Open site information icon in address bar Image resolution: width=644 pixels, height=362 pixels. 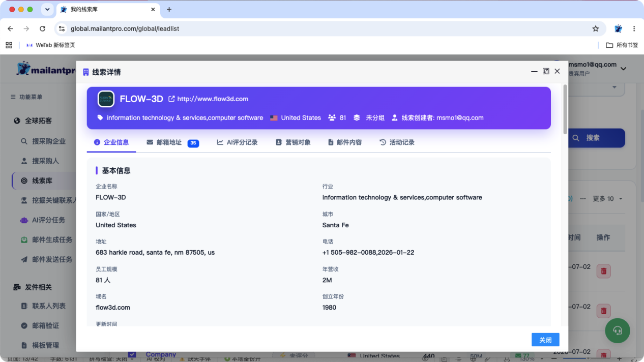point(62,29)
